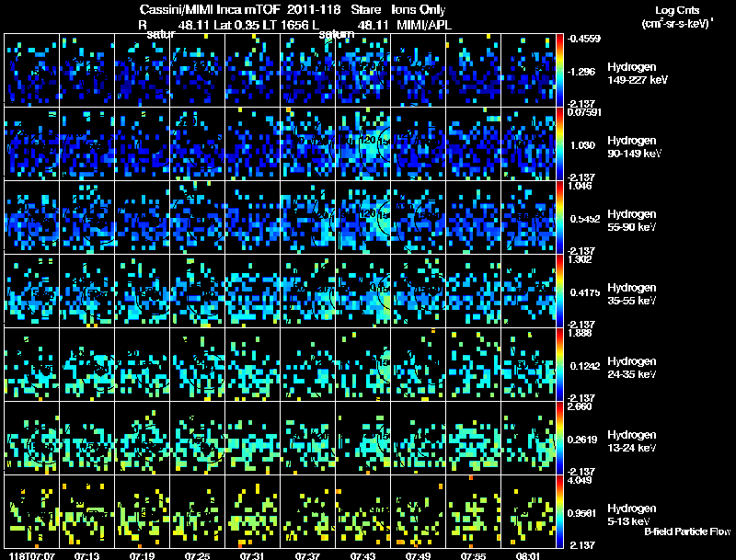This screenshot has width=736, height=560.
Task: Click the '1.046' color scale value
Action: point(580,186)
